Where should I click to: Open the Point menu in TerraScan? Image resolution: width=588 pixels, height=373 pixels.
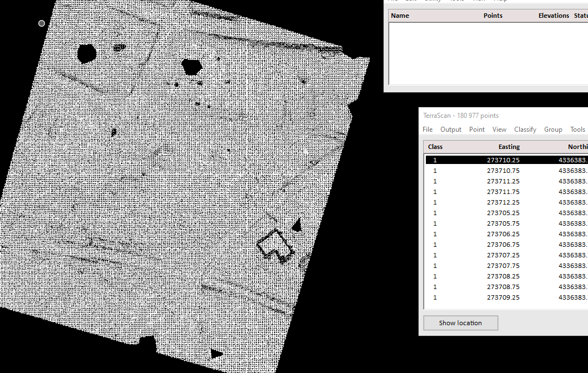(x=476, y=129)
